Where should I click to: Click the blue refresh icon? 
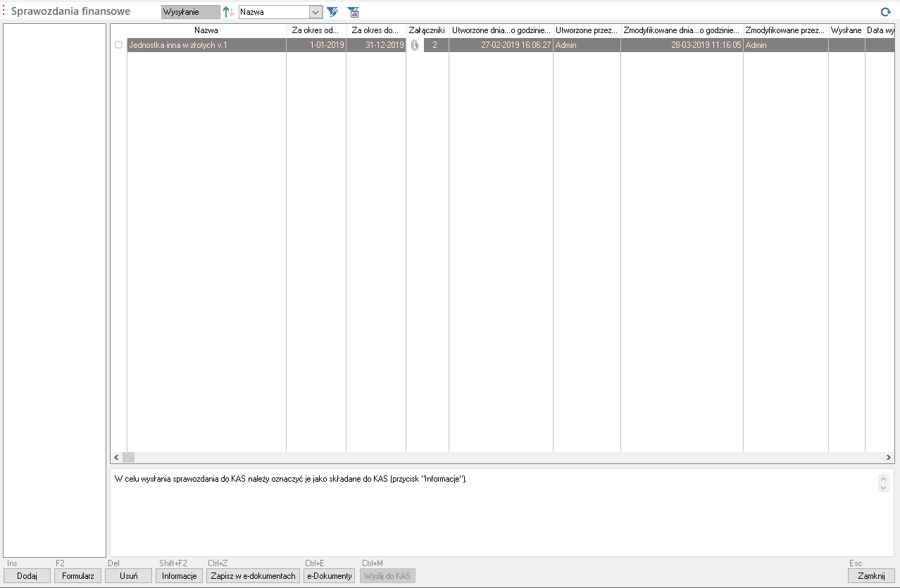[x=885, y=12]
